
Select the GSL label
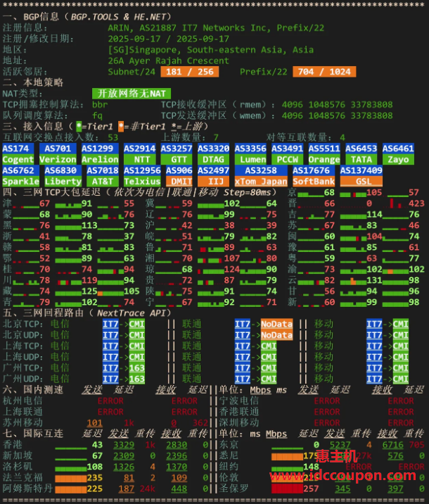(x=361, y=182)
